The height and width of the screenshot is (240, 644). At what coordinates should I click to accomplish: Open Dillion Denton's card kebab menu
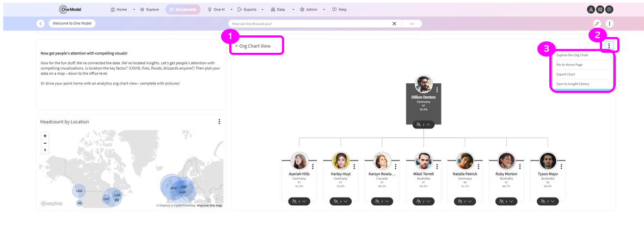[x=438, y=90]
